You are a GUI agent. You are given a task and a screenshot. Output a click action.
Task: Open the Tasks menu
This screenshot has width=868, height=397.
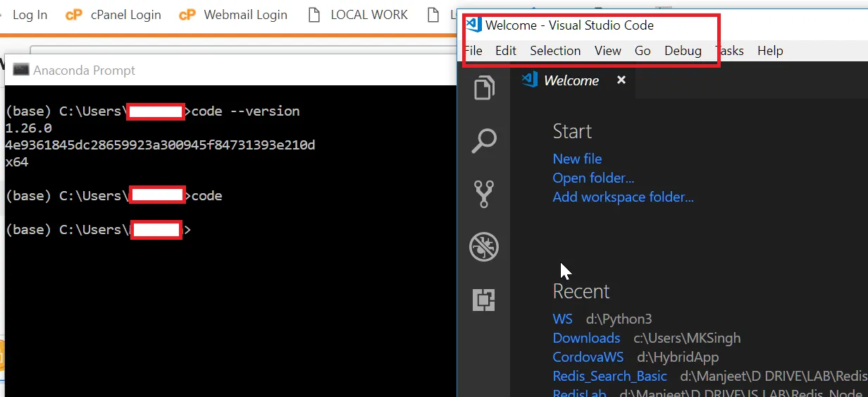click(x=731, y=51)
